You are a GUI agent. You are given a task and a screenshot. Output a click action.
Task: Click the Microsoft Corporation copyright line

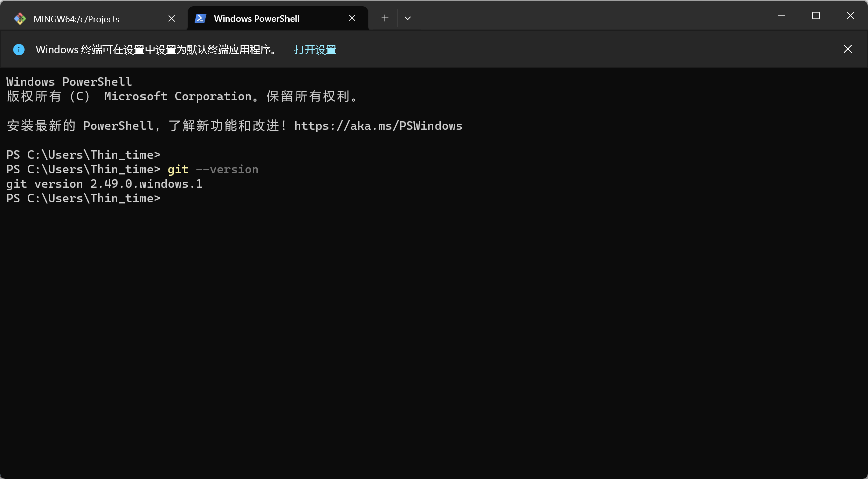pos(182,96)
